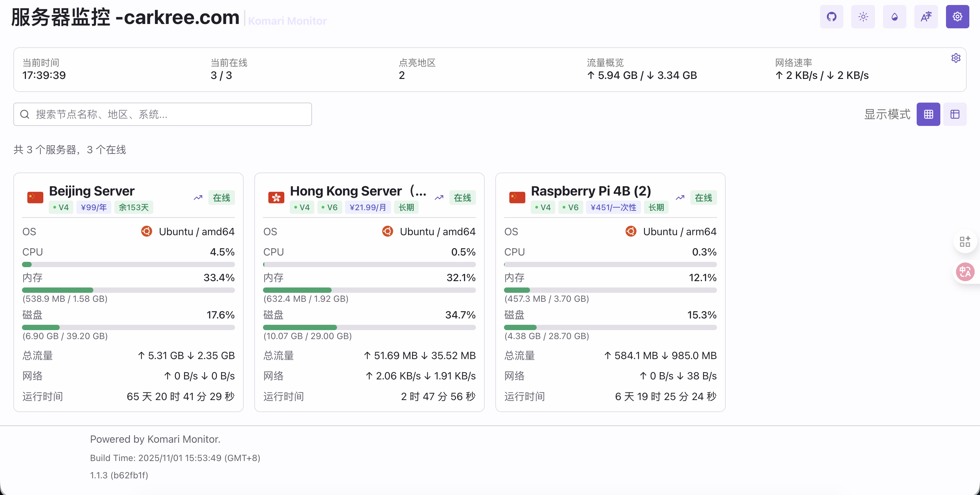Open the language switcher icon

(926, 17)
